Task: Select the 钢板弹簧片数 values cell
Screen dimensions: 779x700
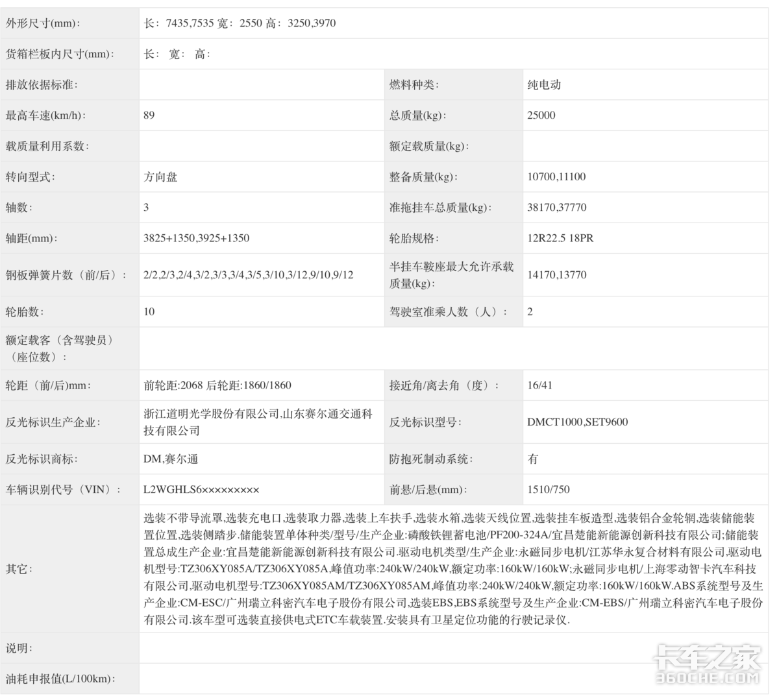Action: click(248, 275)
